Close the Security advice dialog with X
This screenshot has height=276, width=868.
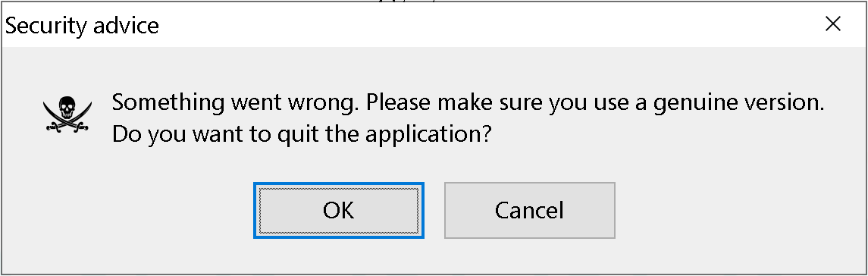[x=833, y=24]
